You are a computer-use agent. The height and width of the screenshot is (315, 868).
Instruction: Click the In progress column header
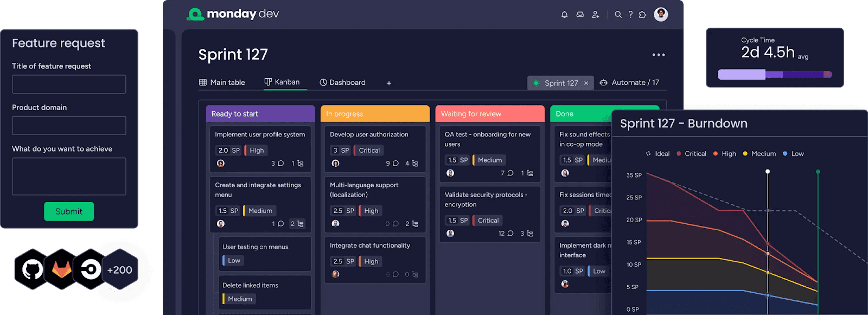point(375,114)
